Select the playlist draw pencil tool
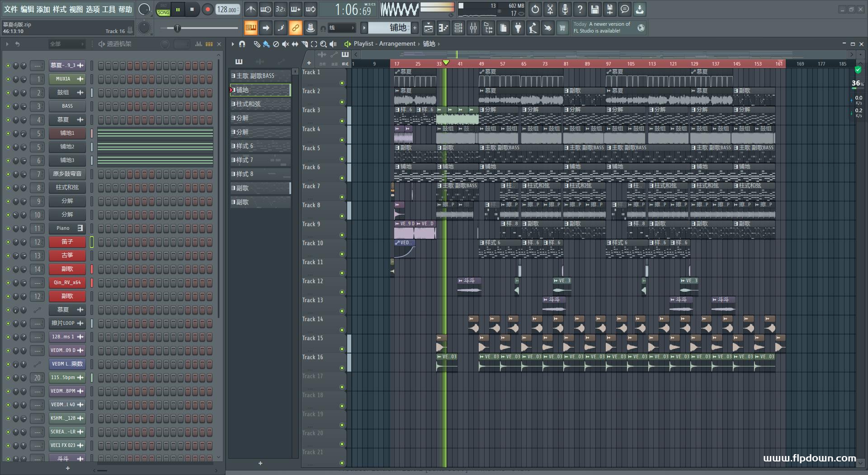This screenshot has width=868, height=475. click(x=257, y=44)
